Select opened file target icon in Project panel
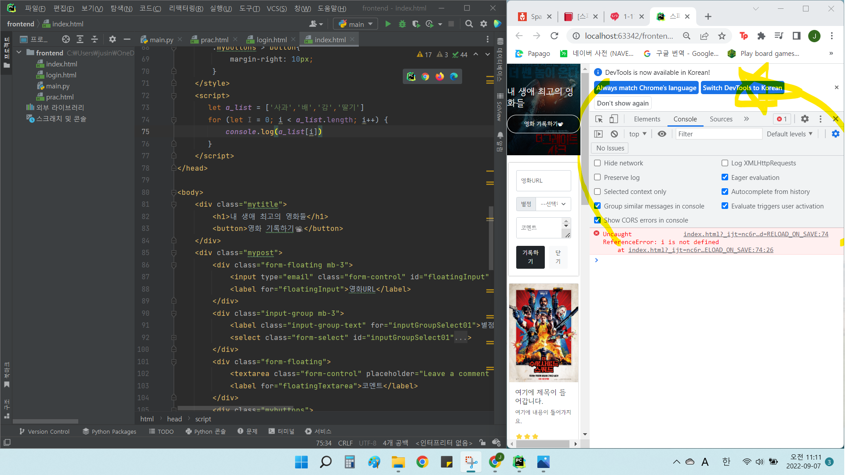 coord(66,40)
